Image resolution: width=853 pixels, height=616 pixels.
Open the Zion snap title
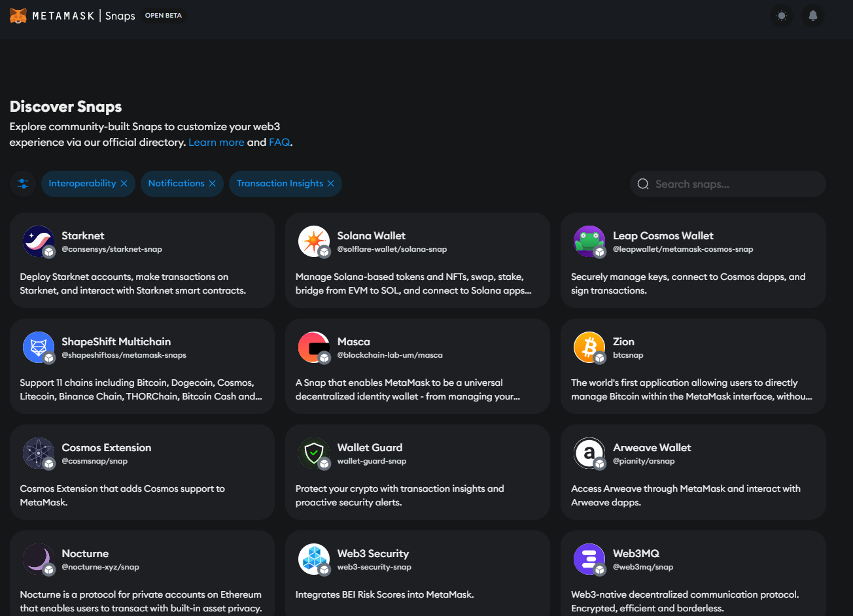point(623,342)
